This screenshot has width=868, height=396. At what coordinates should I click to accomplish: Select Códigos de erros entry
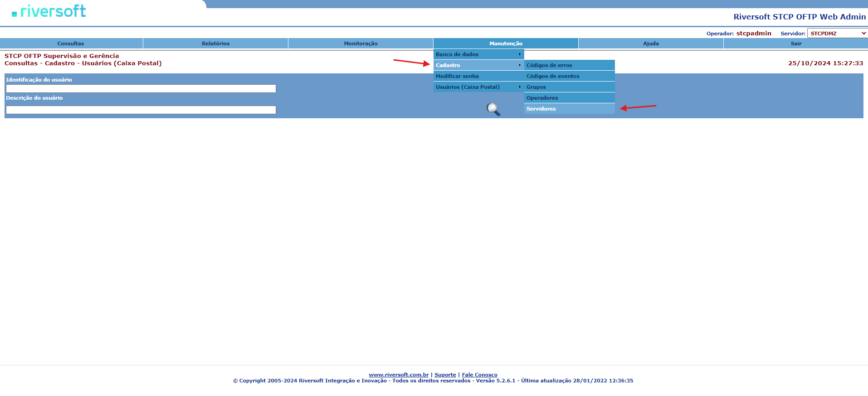coord(570,65)
